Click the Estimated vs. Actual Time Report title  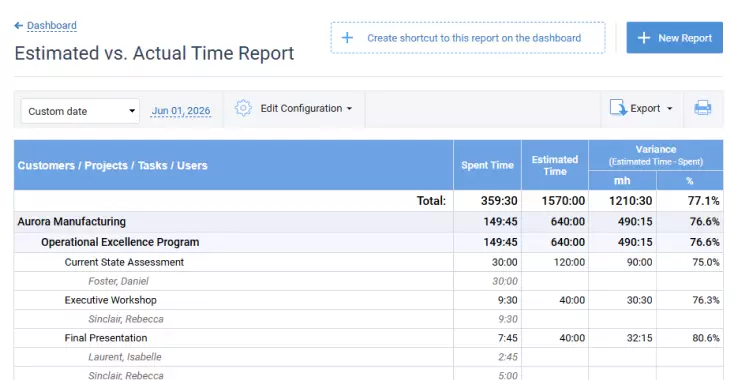[154, 53]
